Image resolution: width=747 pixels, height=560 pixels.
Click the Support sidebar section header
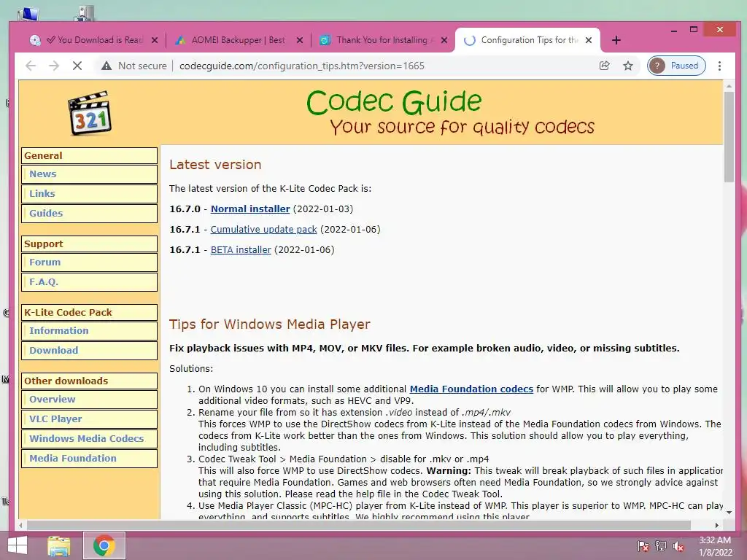[x=90, y=244]
